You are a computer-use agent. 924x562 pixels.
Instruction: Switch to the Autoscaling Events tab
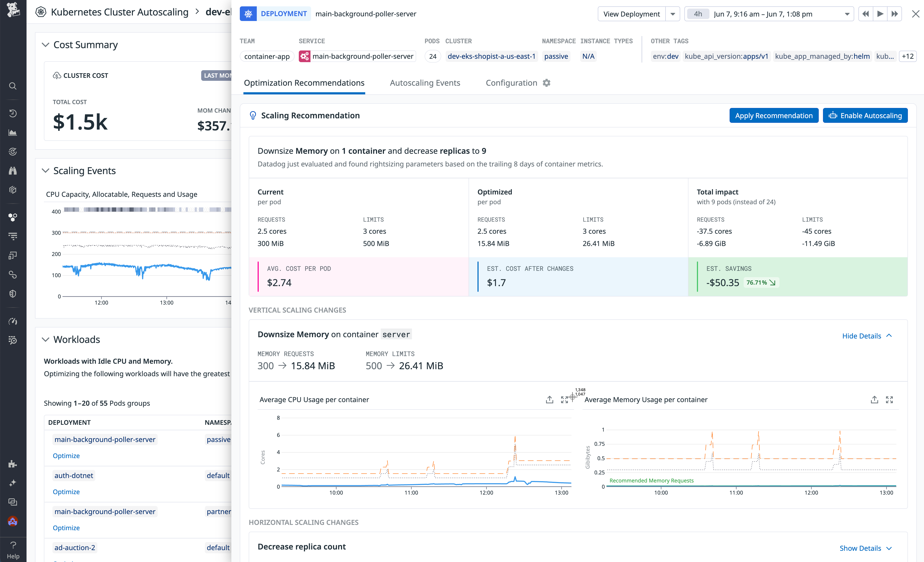[x=425, y=83]
